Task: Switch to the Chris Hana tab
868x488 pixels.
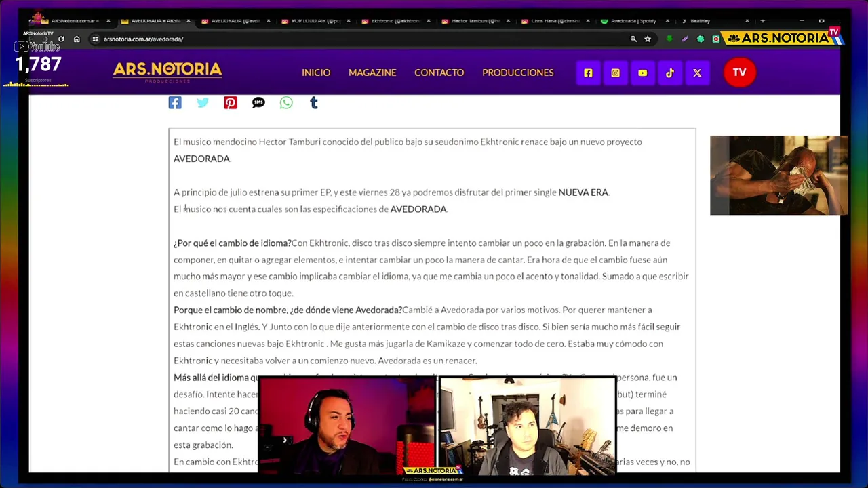Action: coord(555,21)
